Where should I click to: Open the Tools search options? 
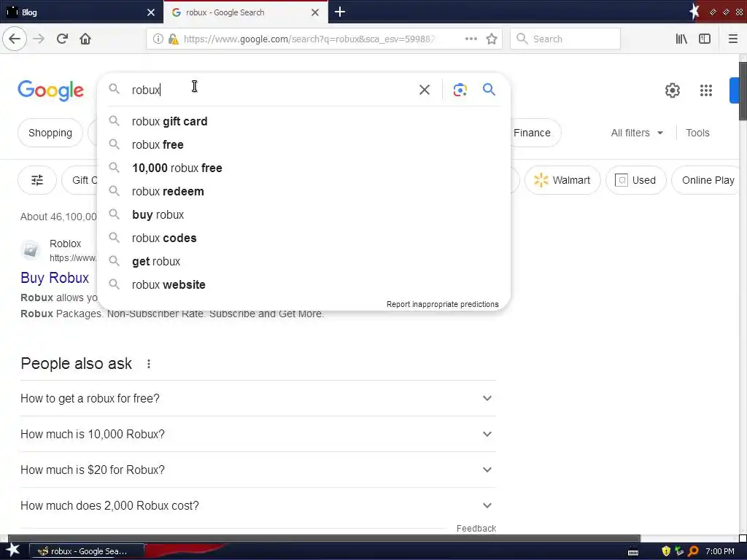click(697, 133)
